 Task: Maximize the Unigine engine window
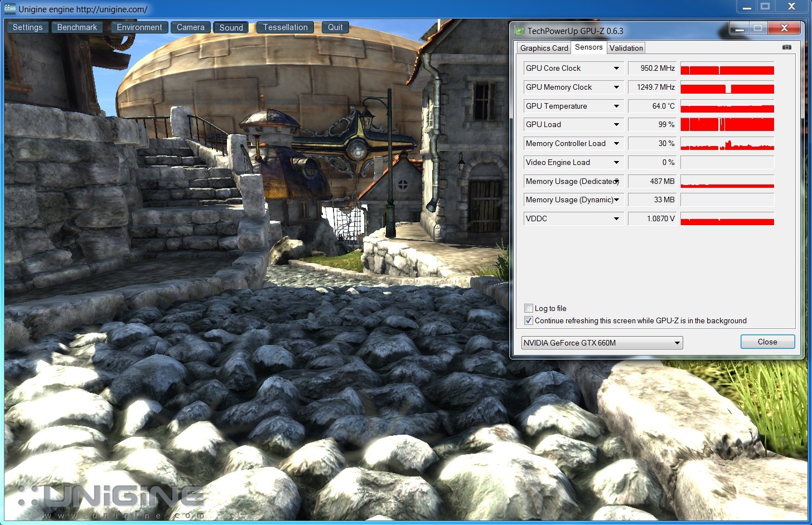[x=765, y=7]
